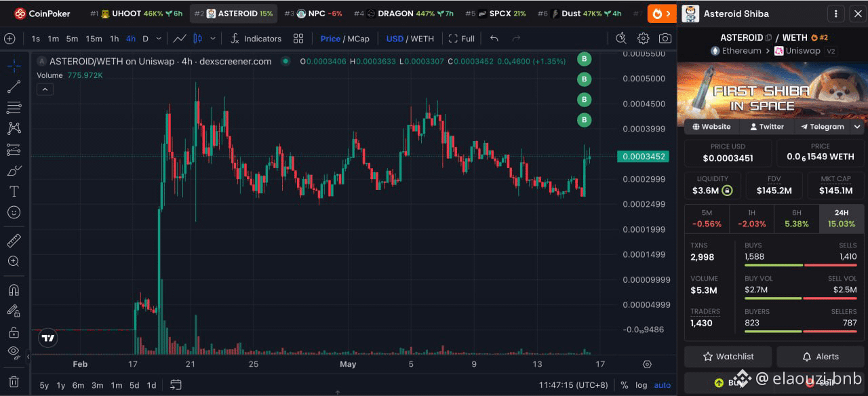Open the emoji icons tool
The width and height of the screenshot is (868, 396).
pyautogui.click(x=14, y=212)
